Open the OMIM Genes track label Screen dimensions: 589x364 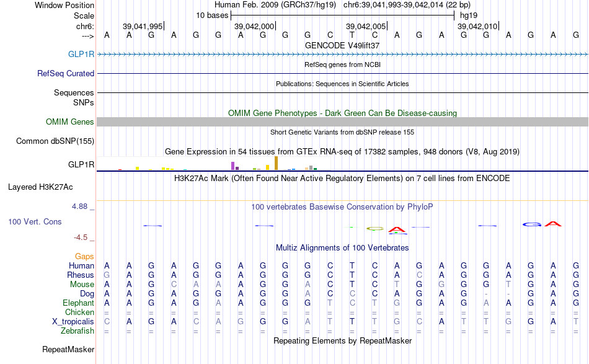coord(70,122)
